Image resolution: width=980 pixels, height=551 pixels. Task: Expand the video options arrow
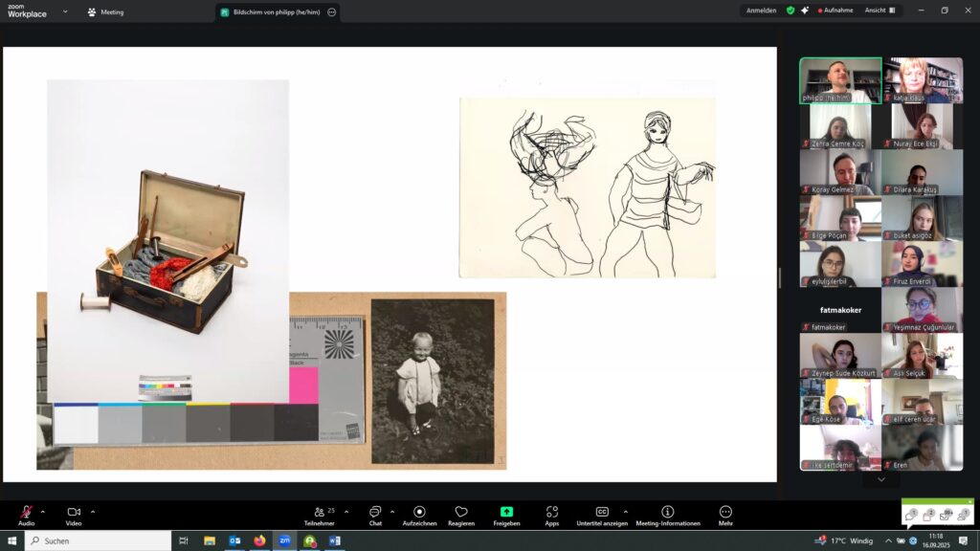[x=93, y=512]
